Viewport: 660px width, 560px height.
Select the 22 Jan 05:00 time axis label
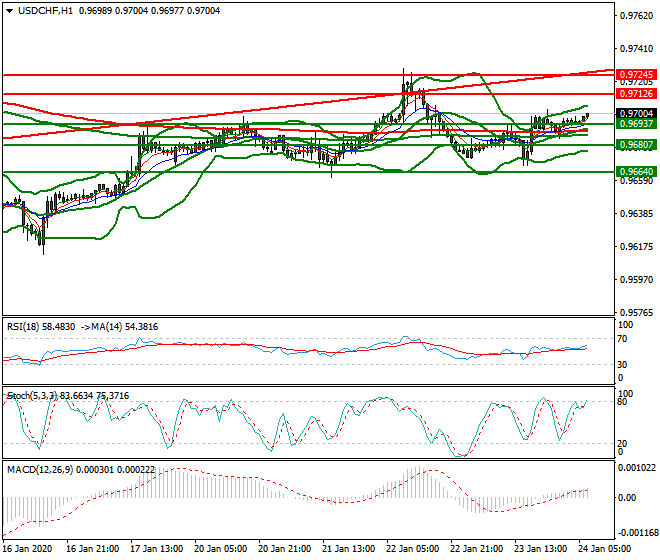(x=412, y=549)
